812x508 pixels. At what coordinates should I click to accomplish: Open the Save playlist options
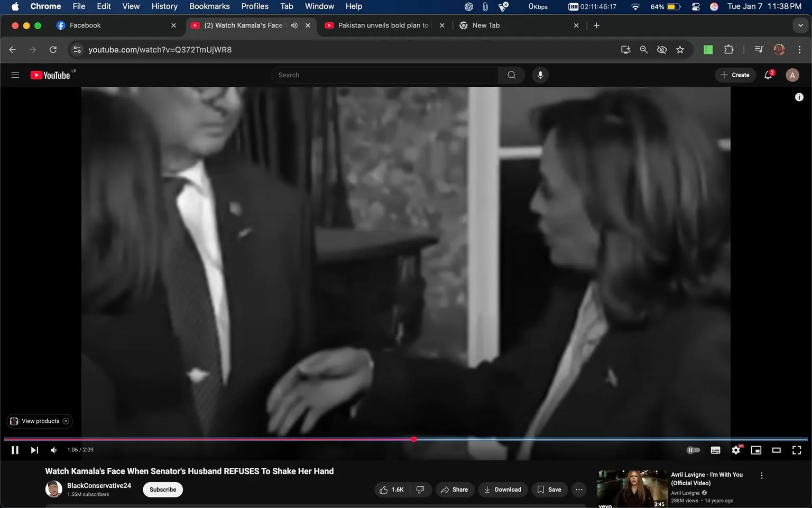549,489
